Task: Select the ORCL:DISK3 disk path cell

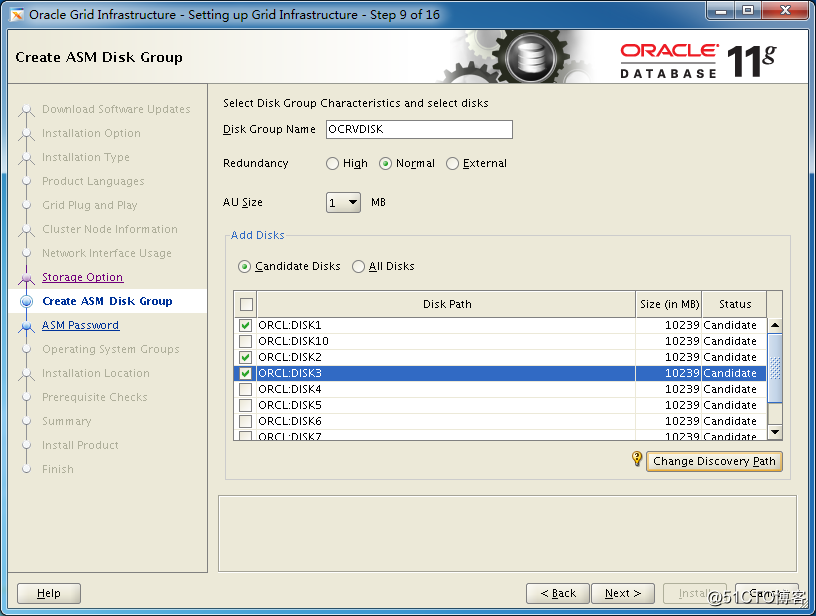Action: (446, 374)
